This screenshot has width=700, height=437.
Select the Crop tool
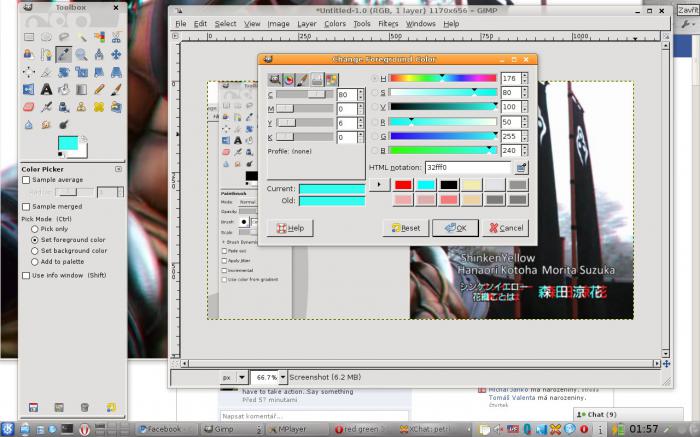46,72
